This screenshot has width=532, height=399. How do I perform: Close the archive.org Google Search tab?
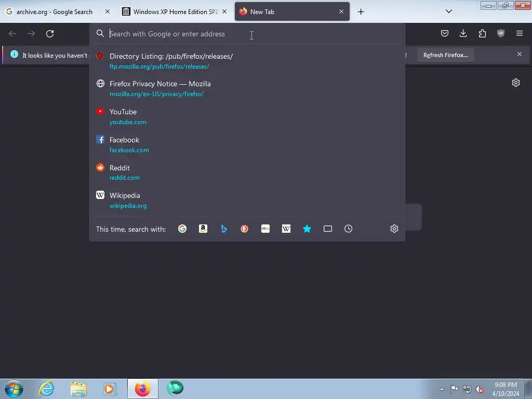(108, 11)
